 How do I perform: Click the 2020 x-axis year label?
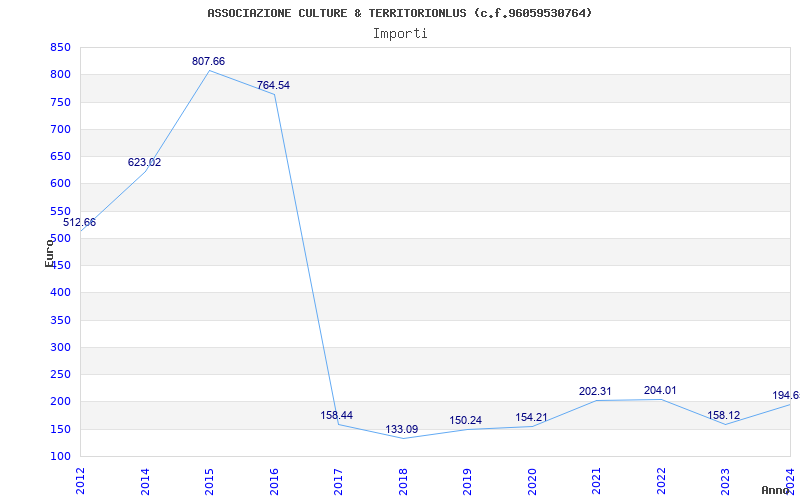coord(532,481)
